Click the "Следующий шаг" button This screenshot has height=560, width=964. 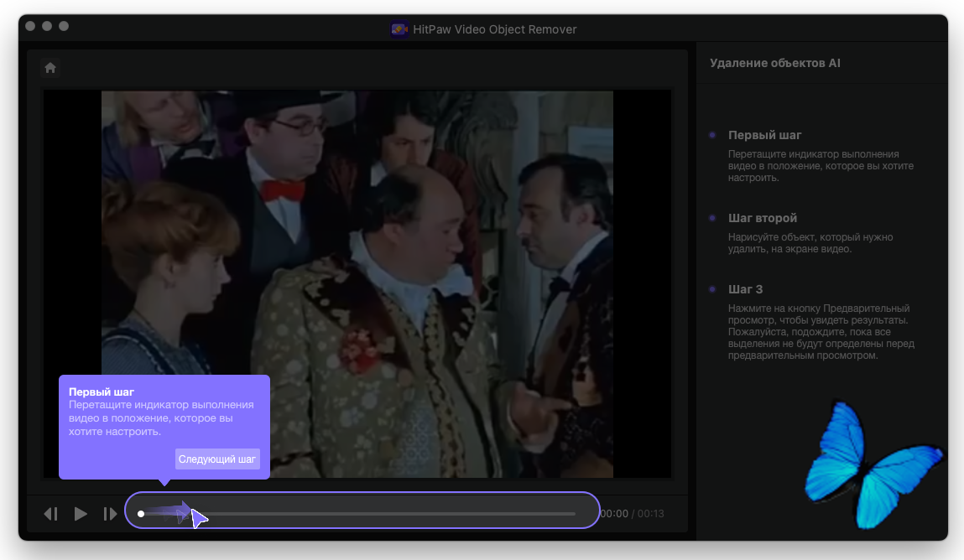[x=217, y=459]
